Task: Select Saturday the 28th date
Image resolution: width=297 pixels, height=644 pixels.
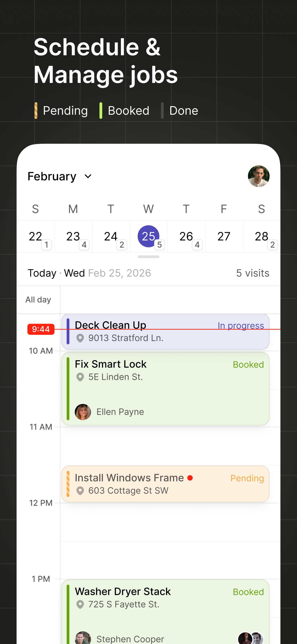Action: [x=262, y=237]
